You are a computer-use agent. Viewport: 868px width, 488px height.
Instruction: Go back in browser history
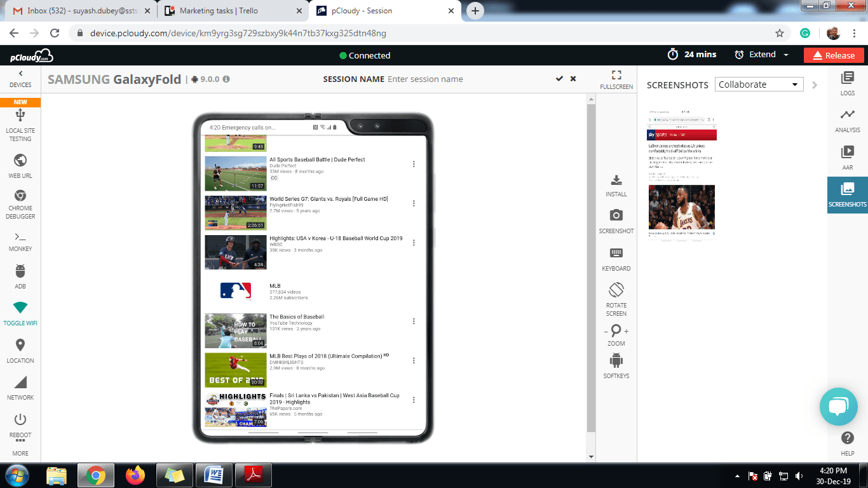coord(14,33)
